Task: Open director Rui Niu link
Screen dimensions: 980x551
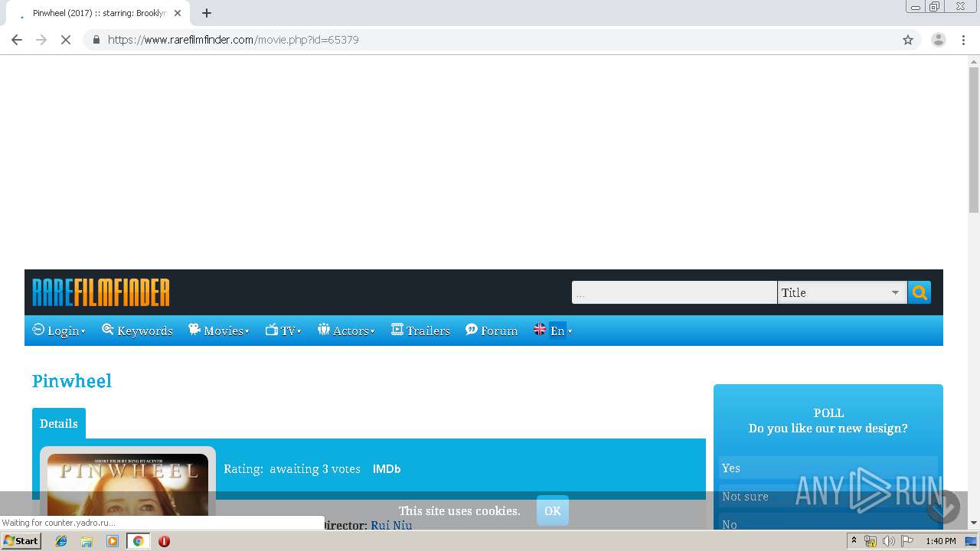Action: [391, 525]
